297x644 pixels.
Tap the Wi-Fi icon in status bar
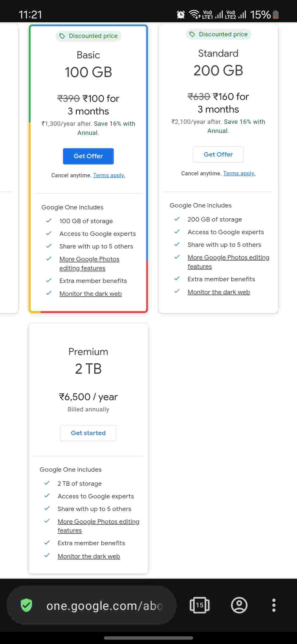point(195,14)
